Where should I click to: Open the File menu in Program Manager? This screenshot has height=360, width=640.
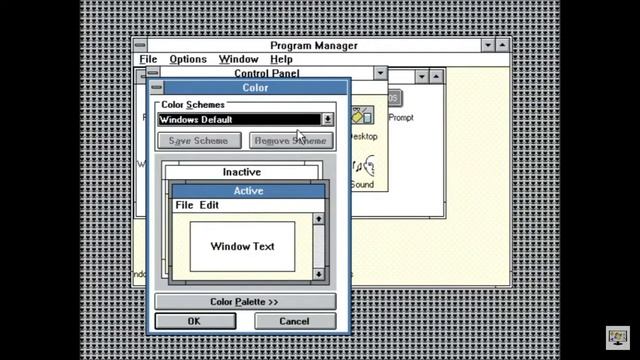(148, 59)
